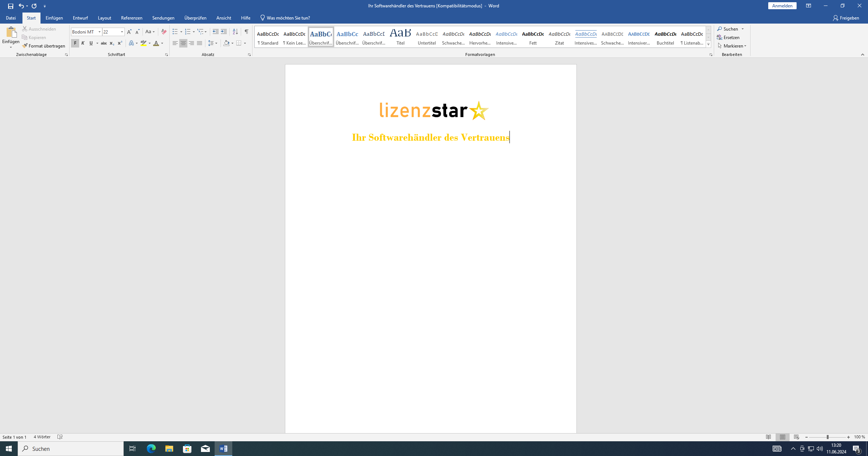This screenshot has height=456, width=868.
Task: Enable justified text alignment
Action: tap(200, 43)
